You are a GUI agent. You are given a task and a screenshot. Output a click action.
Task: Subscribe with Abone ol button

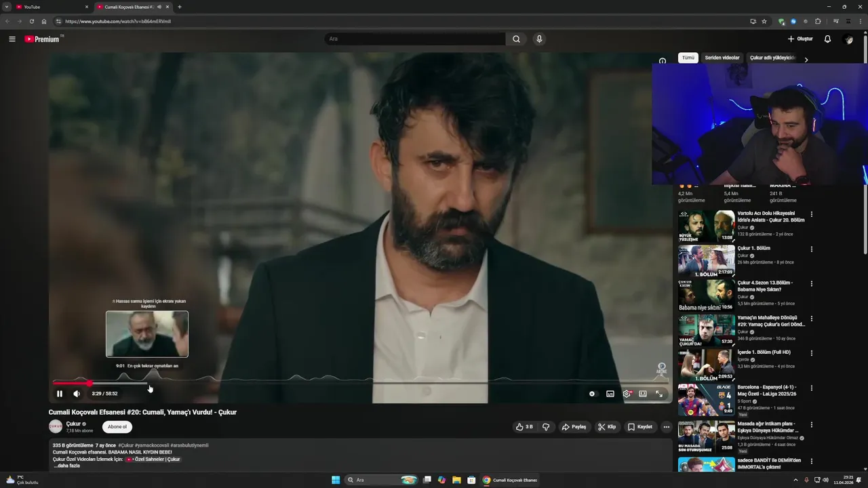[x=117, y=427]
